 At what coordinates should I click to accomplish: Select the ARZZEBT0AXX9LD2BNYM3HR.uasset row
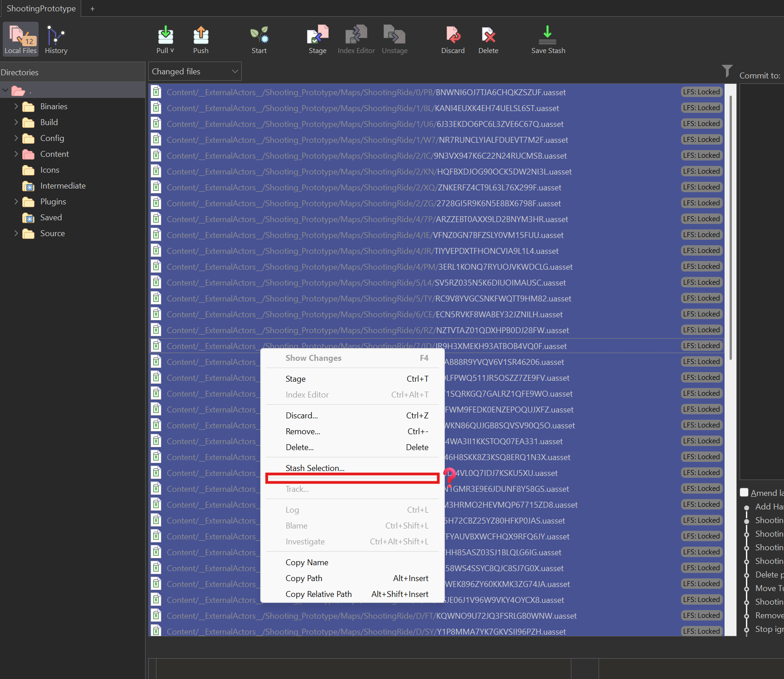pos(436,219)
